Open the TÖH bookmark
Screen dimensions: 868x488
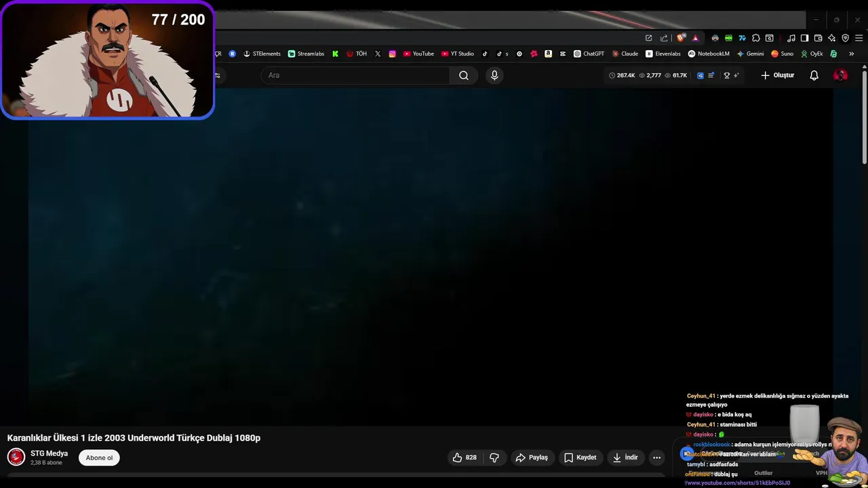[x=357, y=54]
